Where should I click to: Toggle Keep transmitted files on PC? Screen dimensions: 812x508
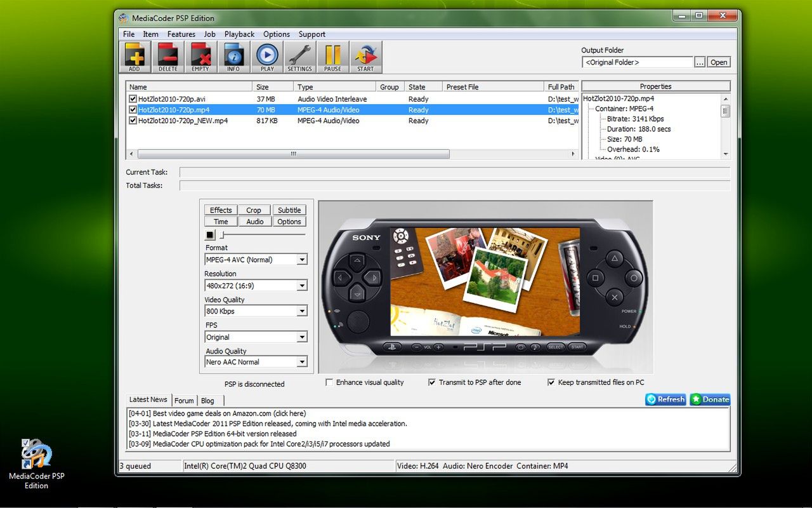(551, 382)
